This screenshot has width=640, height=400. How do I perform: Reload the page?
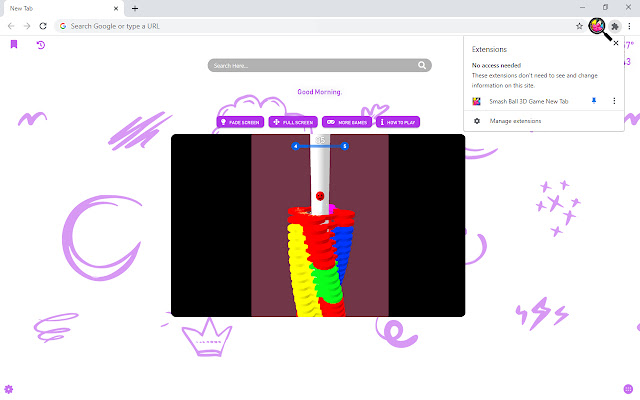43,26
